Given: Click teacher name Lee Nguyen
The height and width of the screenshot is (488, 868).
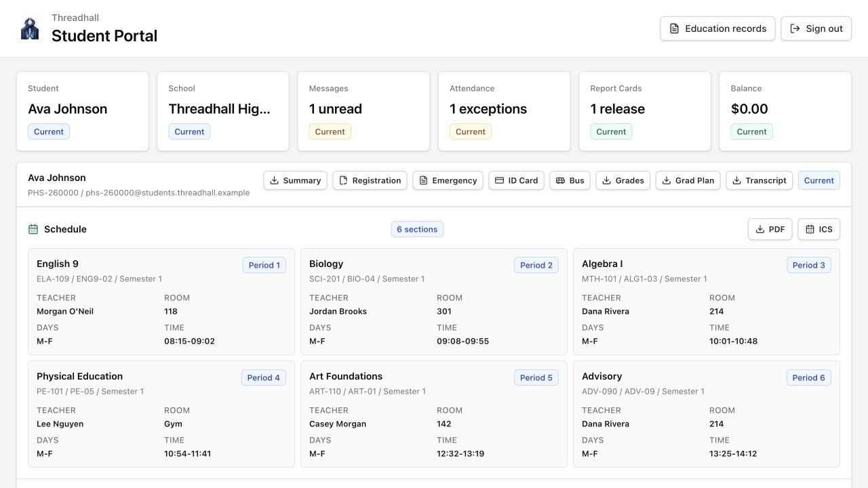Looking at the screenshot, I should coord(60,424).
